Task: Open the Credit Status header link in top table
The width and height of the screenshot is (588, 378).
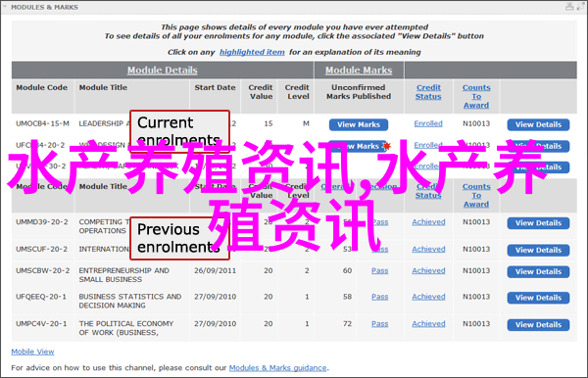Action: [x=428, y=92]
